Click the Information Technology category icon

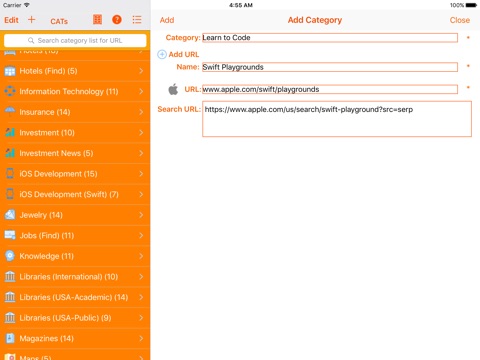coord(10,91)
